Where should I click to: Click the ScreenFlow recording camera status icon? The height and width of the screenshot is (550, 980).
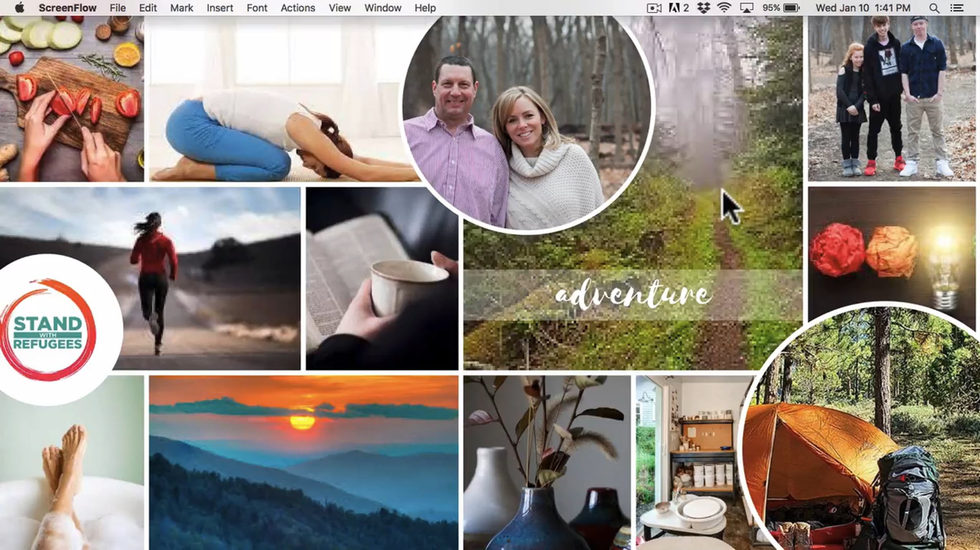pos(654,8)
